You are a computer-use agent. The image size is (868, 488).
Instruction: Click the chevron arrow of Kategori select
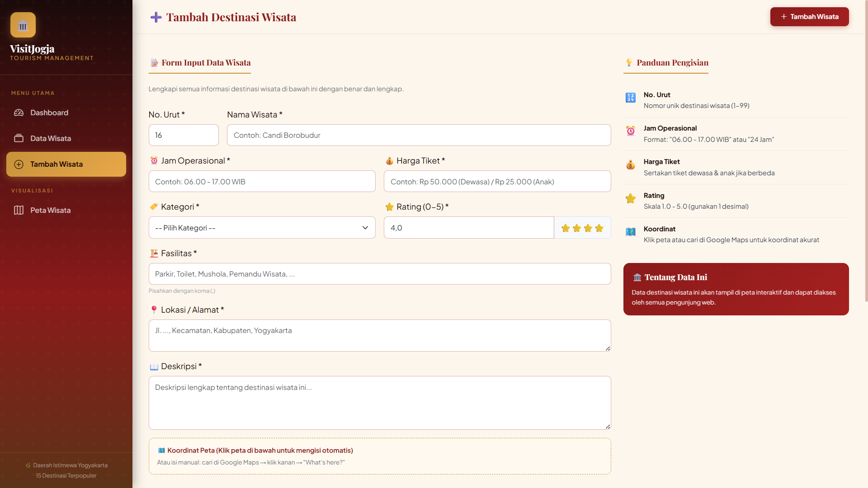365,228
